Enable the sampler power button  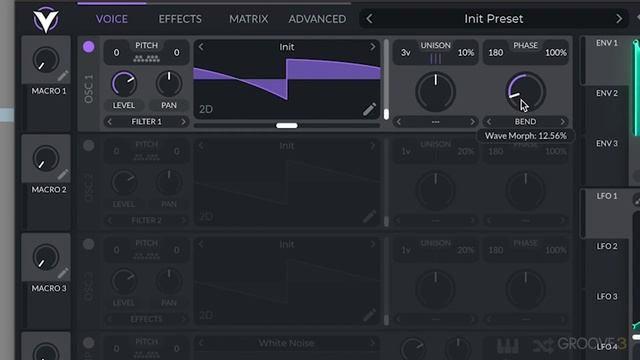[x=89, y=343]
